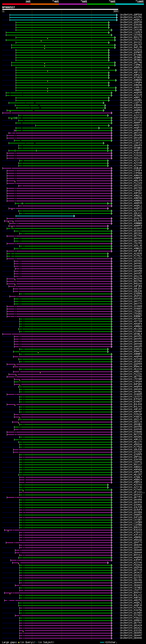Select the UniRef100_B9SF47 label

pyautogui.click(x=131, y=593)
